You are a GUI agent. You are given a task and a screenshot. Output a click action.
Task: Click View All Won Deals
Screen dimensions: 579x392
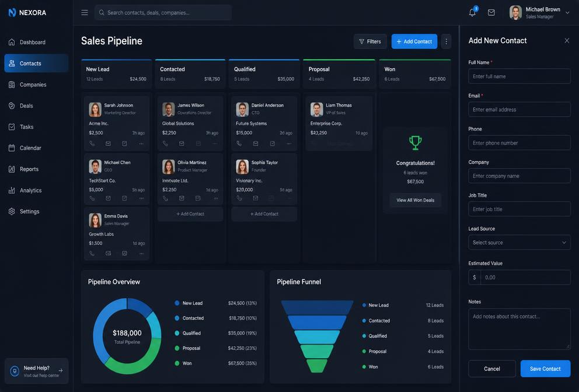point(416,200)
